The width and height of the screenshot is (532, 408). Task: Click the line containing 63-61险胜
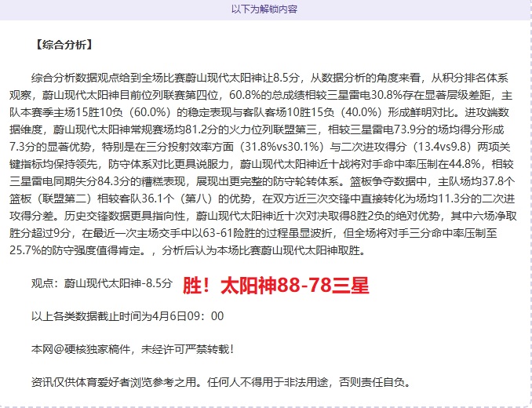pyautogui.click(x=253, y=233)
